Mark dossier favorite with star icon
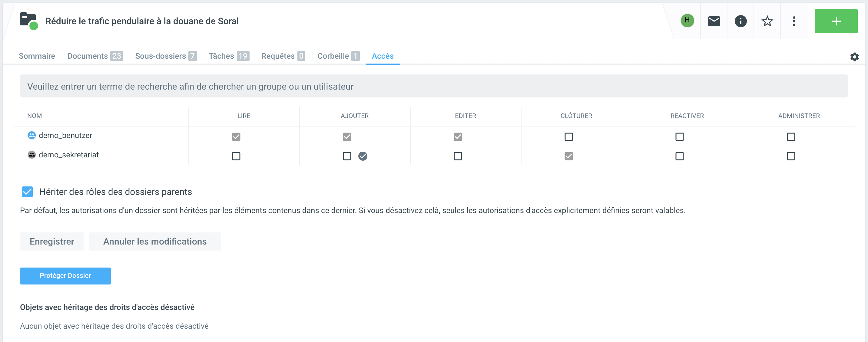Image resolution: width=868 pixels, height=342 pixels. tap(767, 21)
